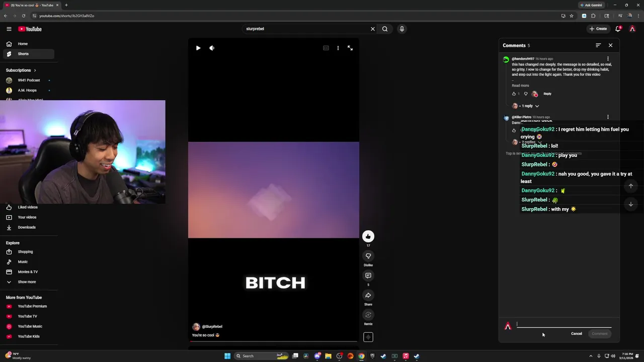This screenshot has width=644, height=362.
Task: Play the Short with the play button
Action: (198, 48)
